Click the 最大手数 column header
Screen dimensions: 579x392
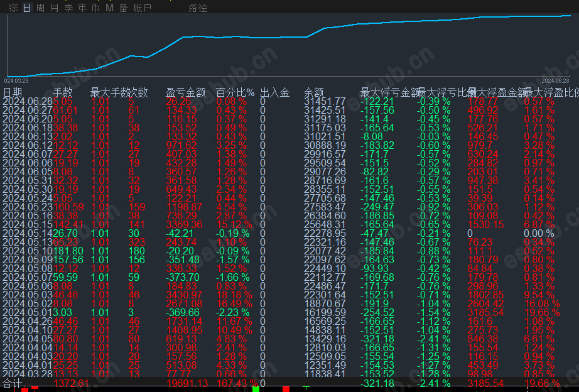[109, 92]
